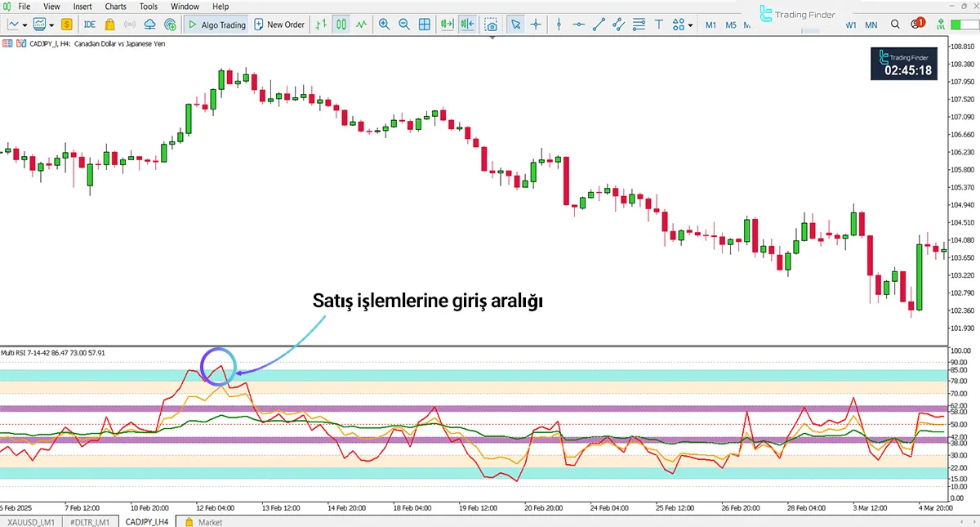Switch to the M5 timeframe
The width and height of the screenshot is (980, 527).
pyautogui.click(x=730, y=25)
